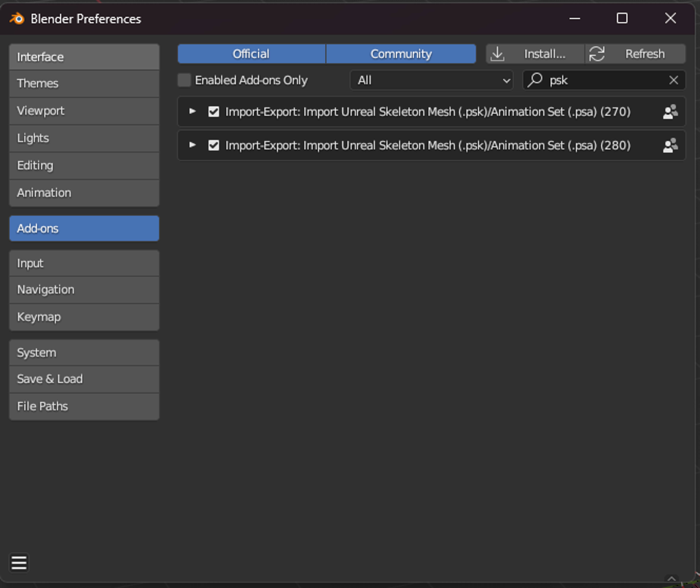Disable the psk/psa add-on (270) checkbox
Image resolution: width=700 pixels, height=588 pixels.
point(214,112)
